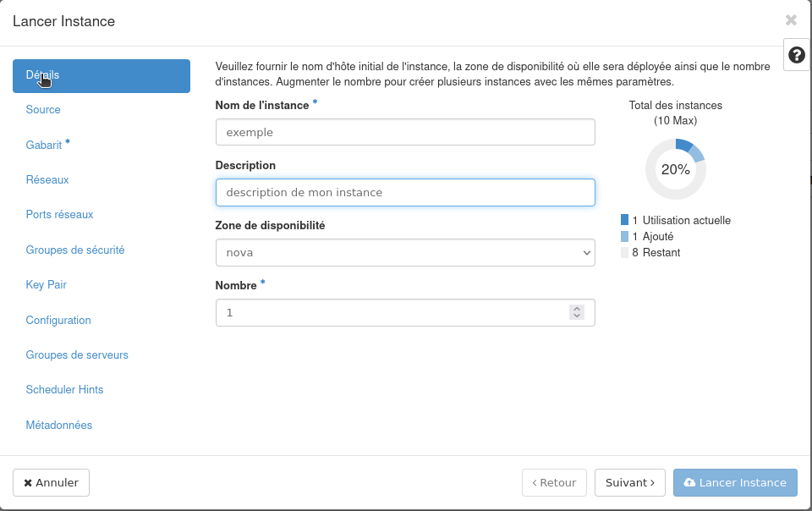Click the Ajouté legend swatch
This screenshot has height=511, width=812.
[624, 237]
